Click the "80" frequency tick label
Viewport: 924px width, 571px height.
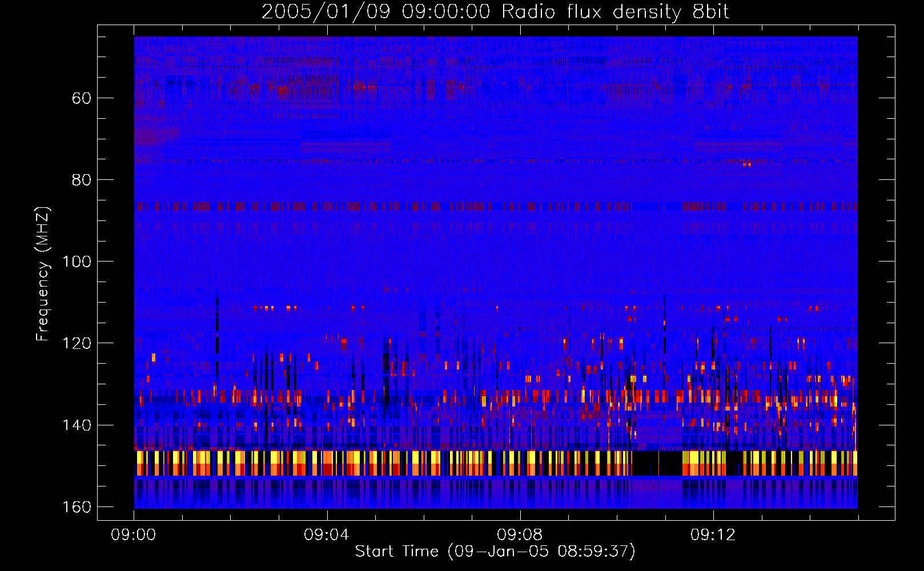81,180
